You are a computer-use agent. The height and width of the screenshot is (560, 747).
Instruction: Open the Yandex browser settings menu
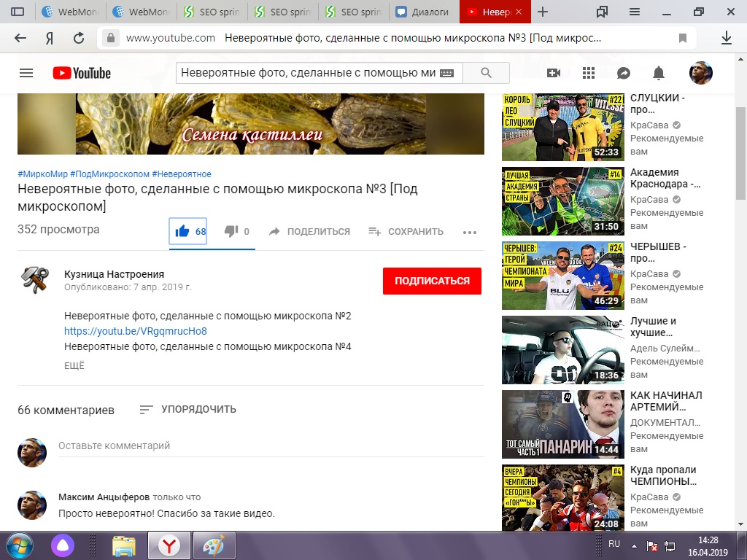[x=634, y=12]
